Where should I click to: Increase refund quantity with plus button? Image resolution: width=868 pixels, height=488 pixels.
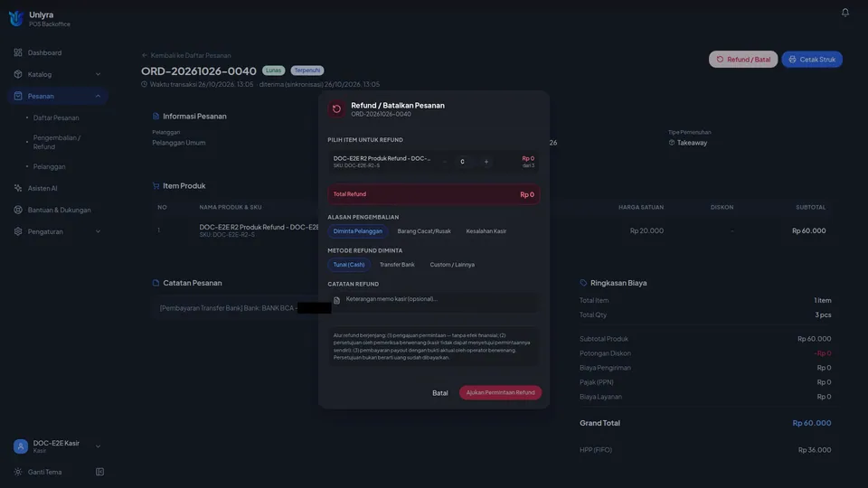click(486, 162)
